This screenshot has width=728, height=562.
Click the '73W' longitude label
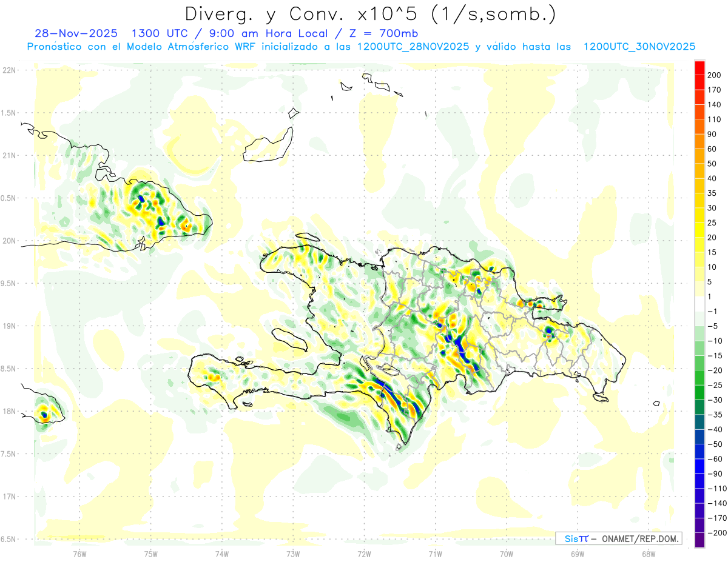click(293, 554)
